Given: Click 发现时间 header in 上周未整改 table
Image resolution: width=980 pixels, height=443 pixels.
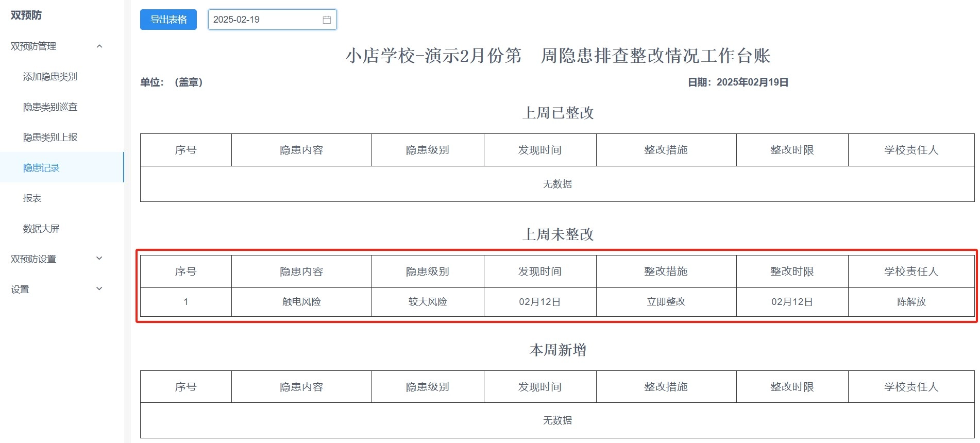Looking at the screenshot, I should [x=539, y=271].
